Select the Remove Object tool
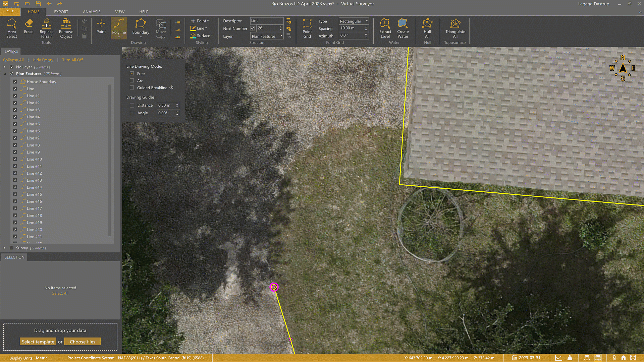 (x=66, y=28)
